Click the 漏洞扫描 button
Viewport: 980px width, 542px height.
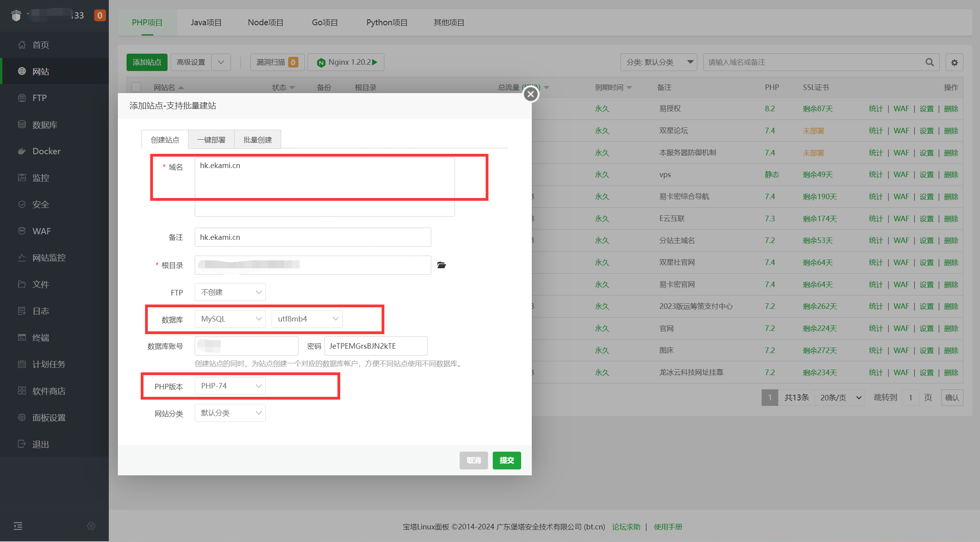click(278, 62)
